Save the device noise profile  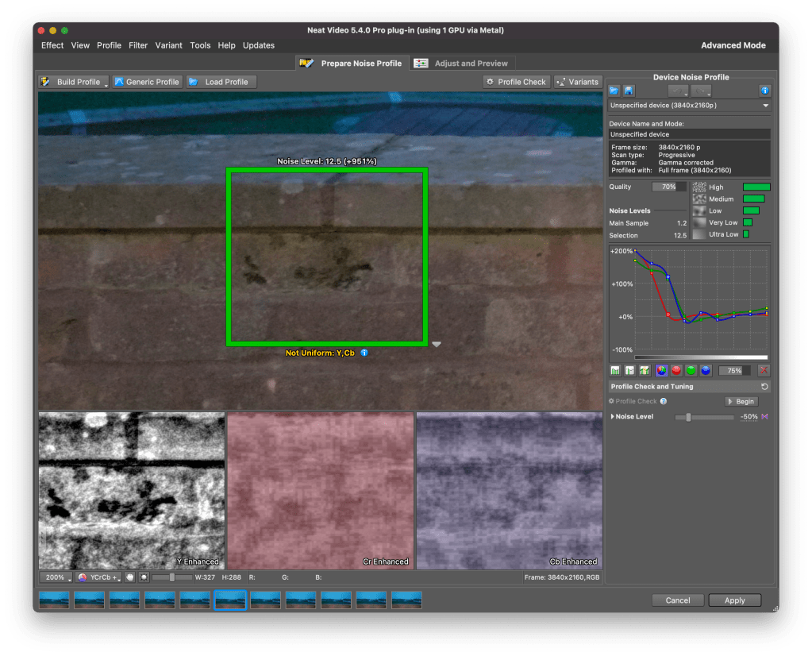[628, 91]
